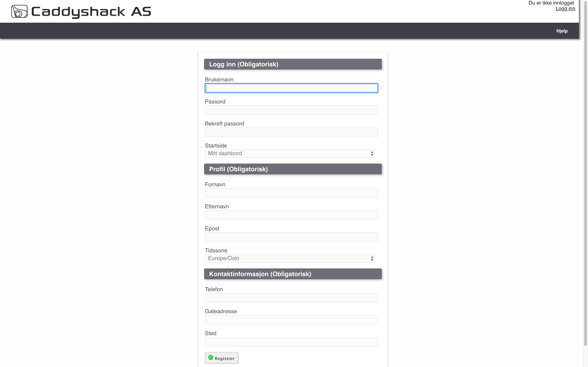
Task: Select the Gateadresse text field
Action: point(291,320)
